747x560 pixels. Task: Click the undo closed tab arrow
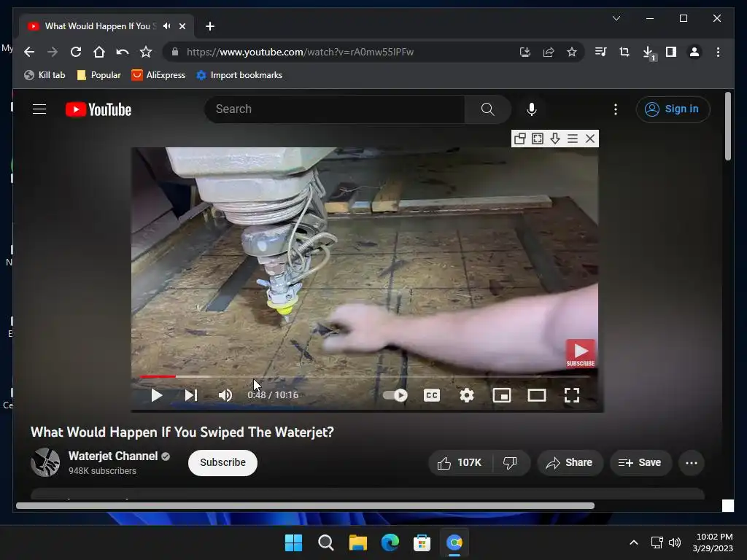123,52
